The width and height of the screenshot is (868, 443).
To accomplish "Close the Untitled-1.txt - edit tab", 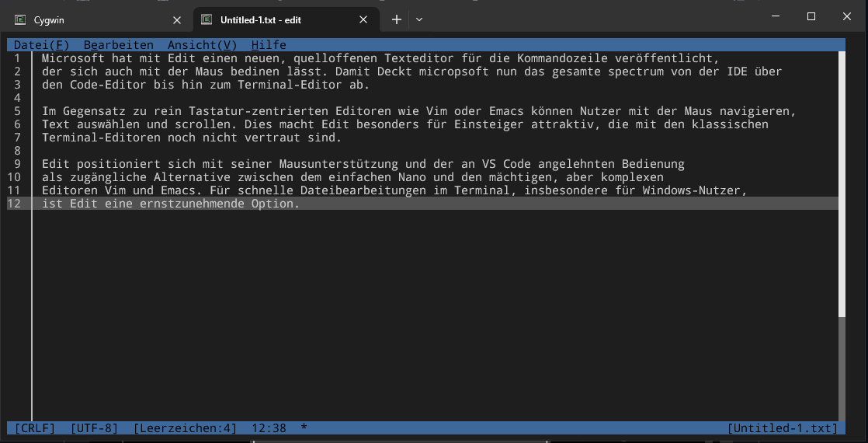I will click(x=363, y=19).
